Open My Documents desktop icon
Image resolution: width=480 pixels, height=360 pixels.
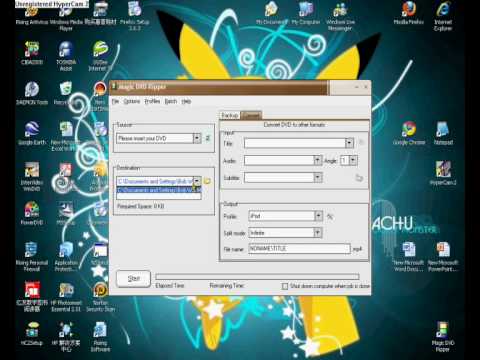271,13
